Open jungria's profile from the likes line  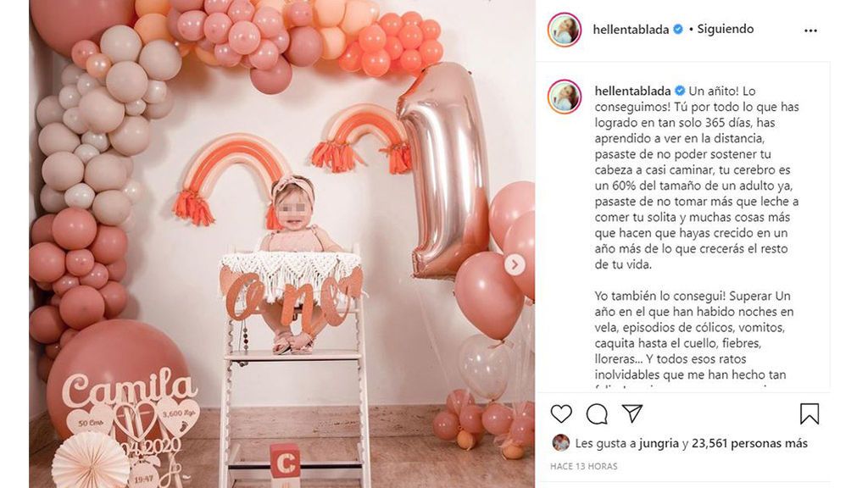(659, 443)
